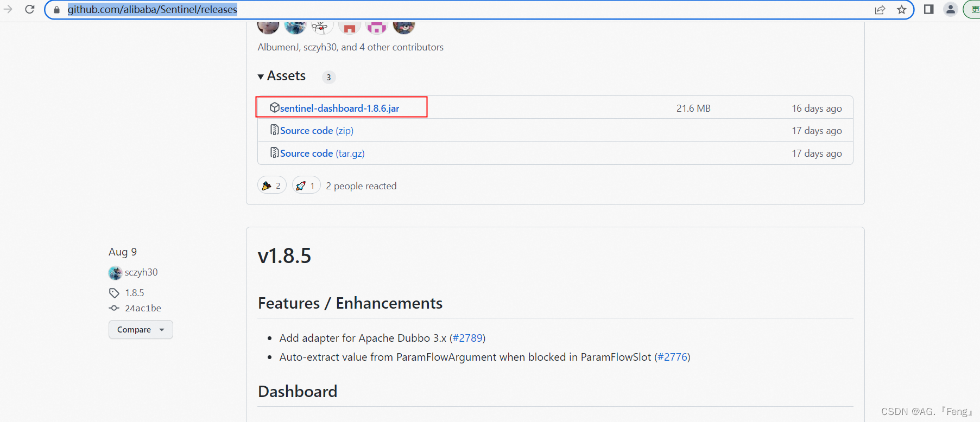Go forward with the browser arrow

8,9
